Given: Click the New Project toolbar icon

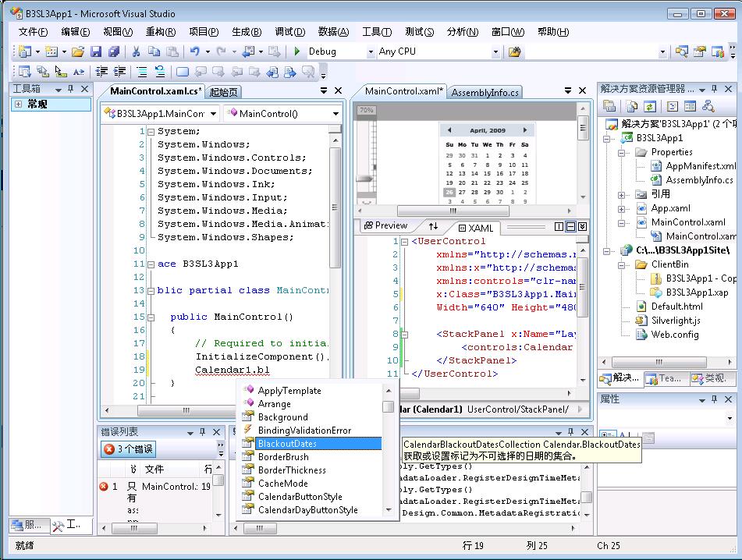Looking at the screenshot, I should [x=25, y=51].
